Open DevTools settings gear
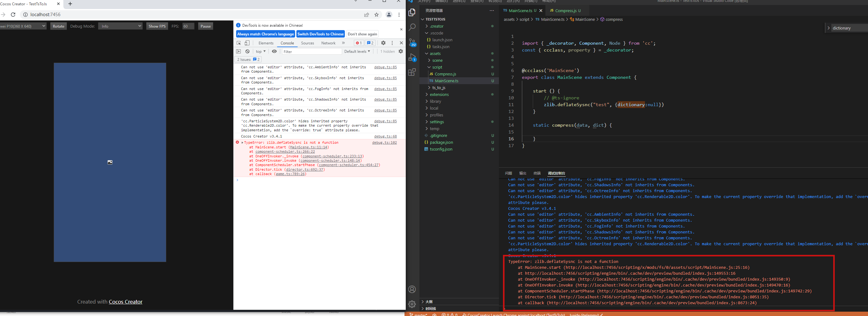 383,43
